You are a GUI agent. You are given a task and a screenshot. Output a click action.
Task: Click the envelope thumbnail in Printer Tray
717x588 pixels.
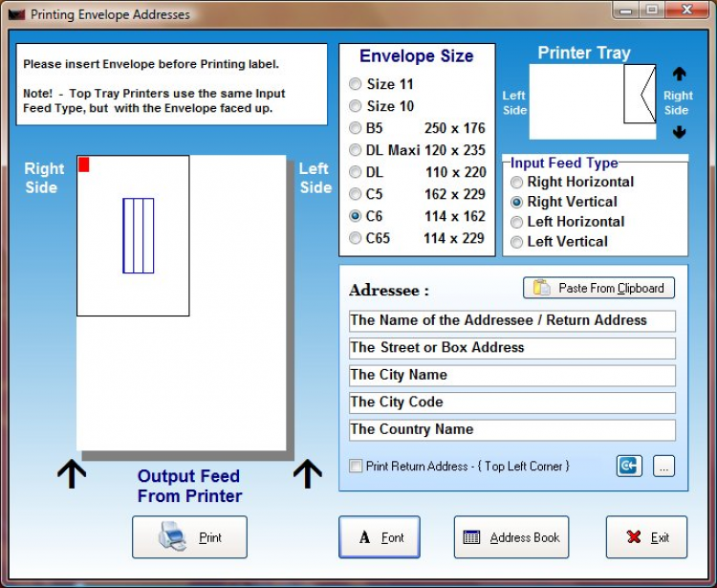pos(640,94)
